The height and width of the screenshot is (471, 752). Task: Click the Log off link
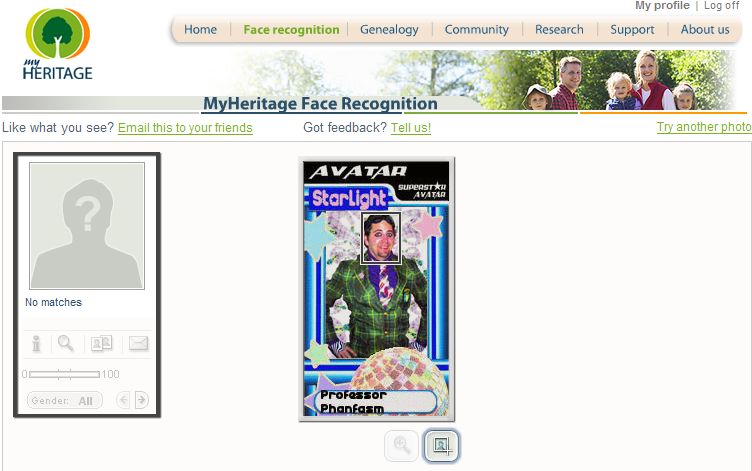coord(721,6)
